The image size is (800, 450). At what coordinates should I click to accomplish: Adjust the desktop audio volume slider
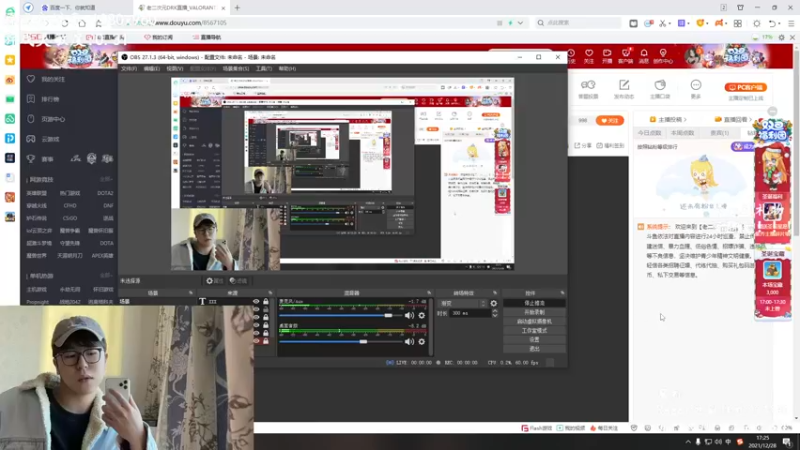(363, 341)
